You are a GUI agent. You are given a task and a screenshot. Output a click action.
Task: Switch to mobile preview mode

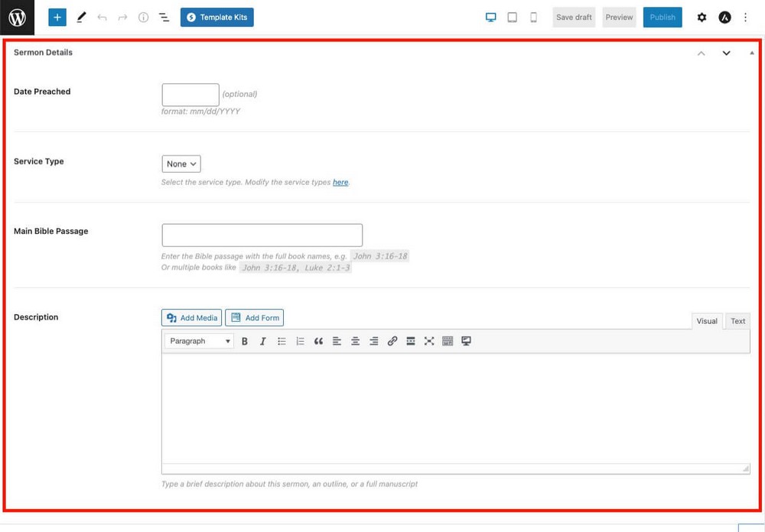point(533,17)
